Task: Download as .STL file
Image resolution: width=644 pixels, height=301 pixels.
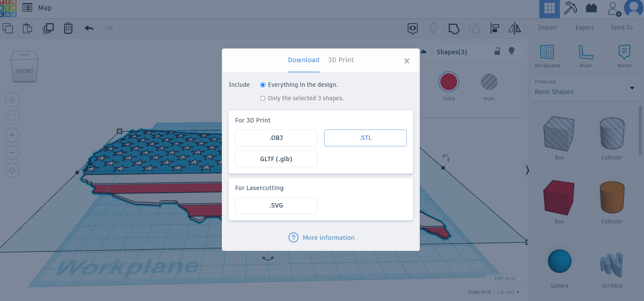Action: click(365, 138)
